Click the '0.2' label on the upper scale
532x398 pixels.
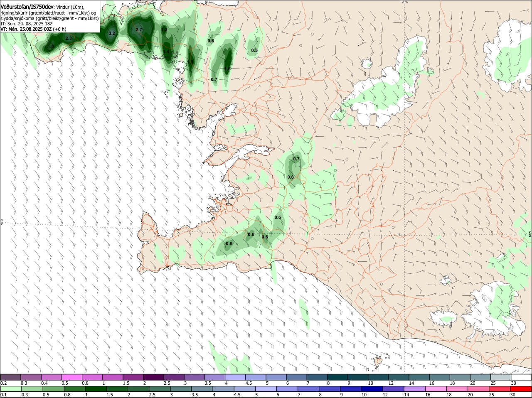click(x=3, y=383)
